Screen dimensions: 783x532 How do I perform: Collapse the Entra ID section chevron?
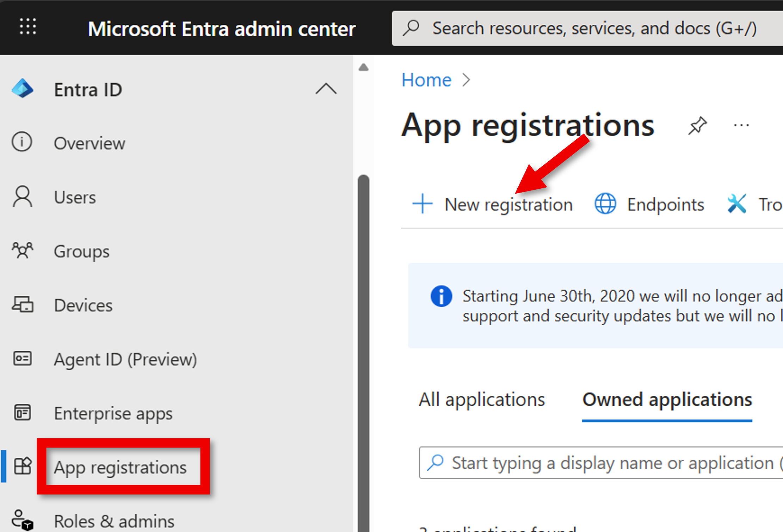tap(326, 88)
